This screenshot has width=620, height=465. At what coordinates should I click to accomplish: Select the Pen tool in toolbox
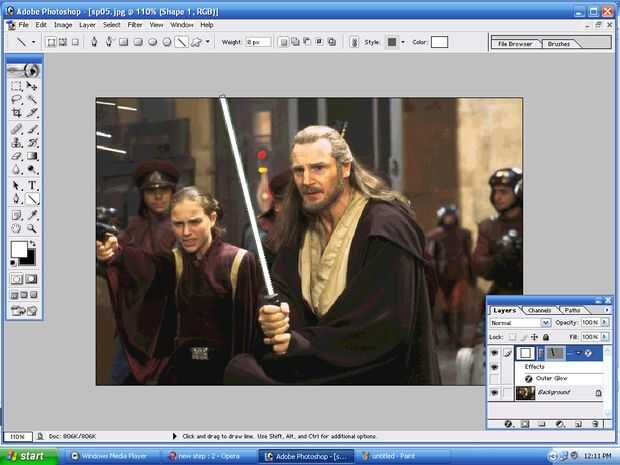[x=16, y=198]
